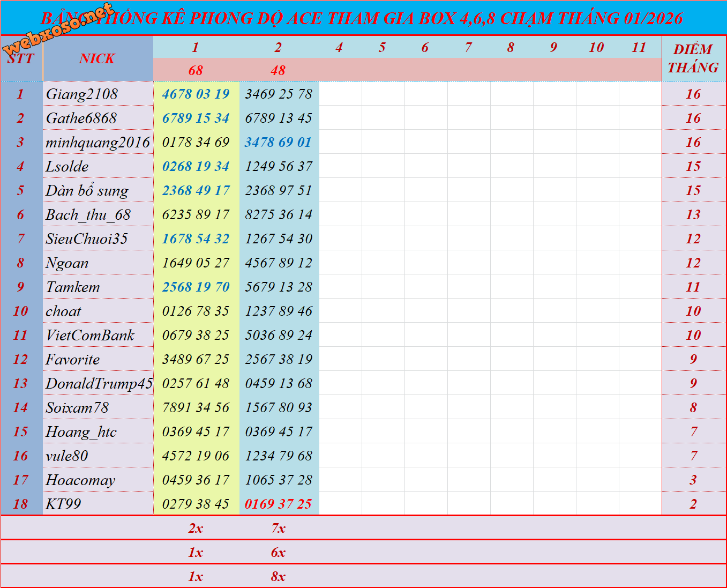Screen dimensions: 727x588
Task: Select nick Favorite
Action: click(73, 359)
